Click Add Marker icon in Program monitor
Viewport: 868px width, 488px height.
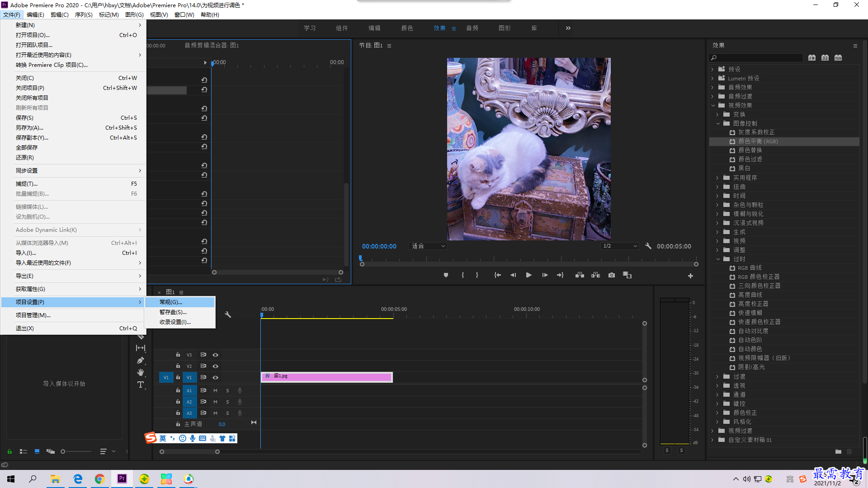click(446, 275)
